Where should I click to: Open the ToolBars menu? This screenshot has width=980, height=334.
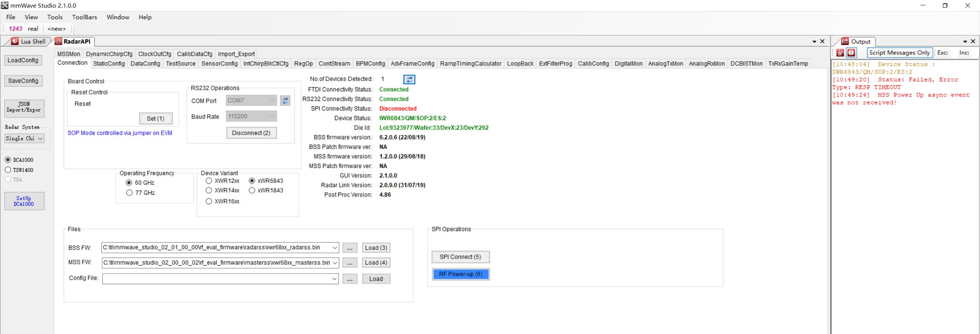85,17
